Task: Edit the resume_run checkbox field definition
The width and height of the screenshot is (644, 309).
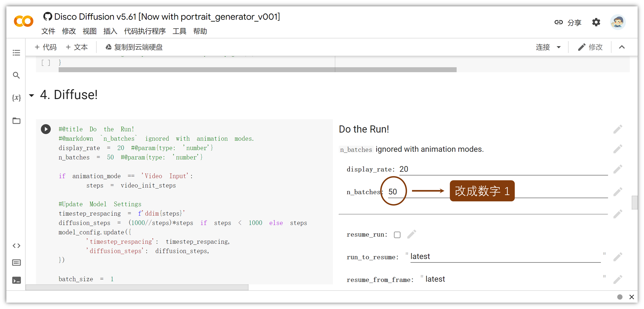Action: coord(411,234)
